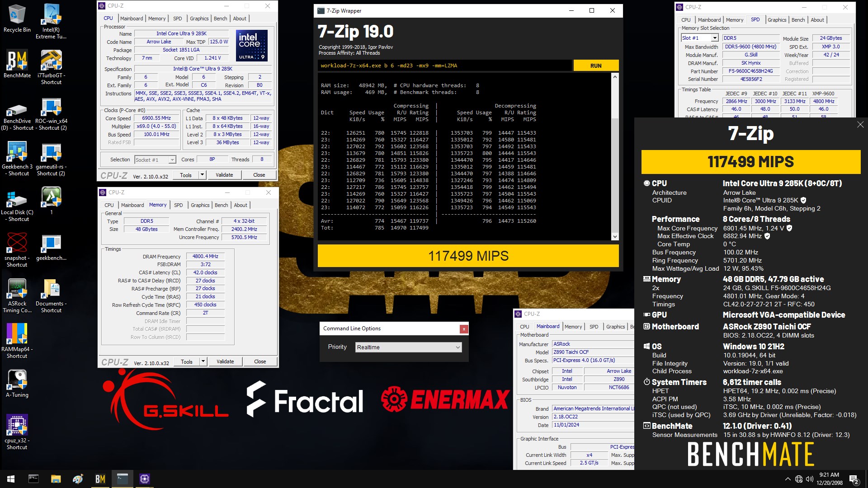
Task: Open gameutil-rs shortcut icon
Action: 51,159
